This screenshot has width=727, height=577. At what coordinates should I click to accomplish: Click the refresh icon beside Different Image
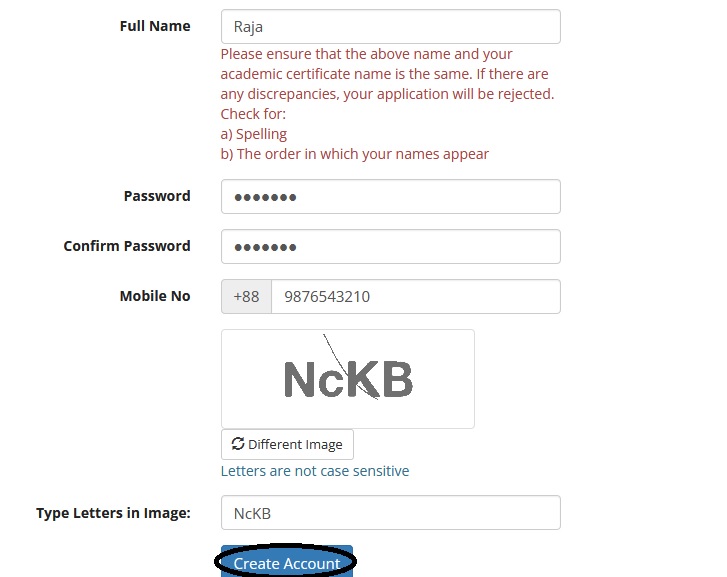pos(238,444)
